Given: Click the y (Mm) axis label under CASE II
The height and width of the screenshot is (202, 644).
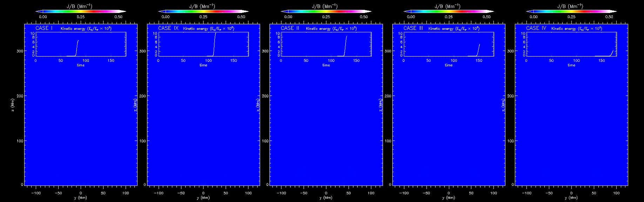Looking at the screenshot, I should [x=326, y=198].
